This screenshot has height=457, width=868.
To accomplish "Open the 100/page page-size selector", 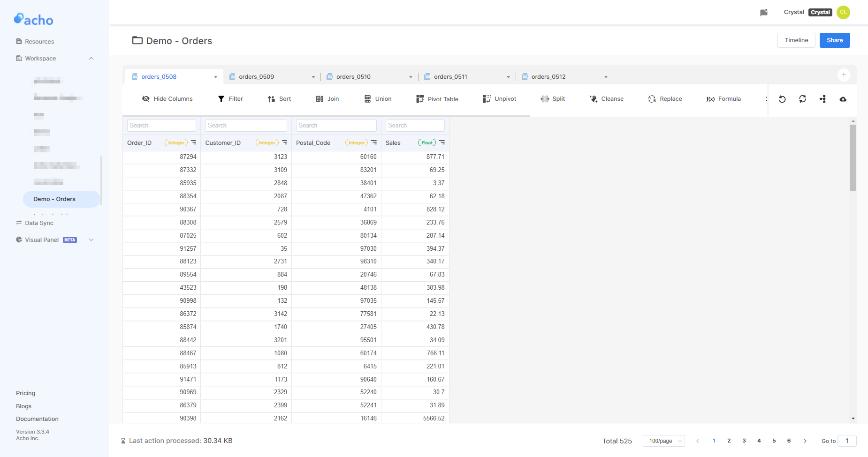I will 663,441.
